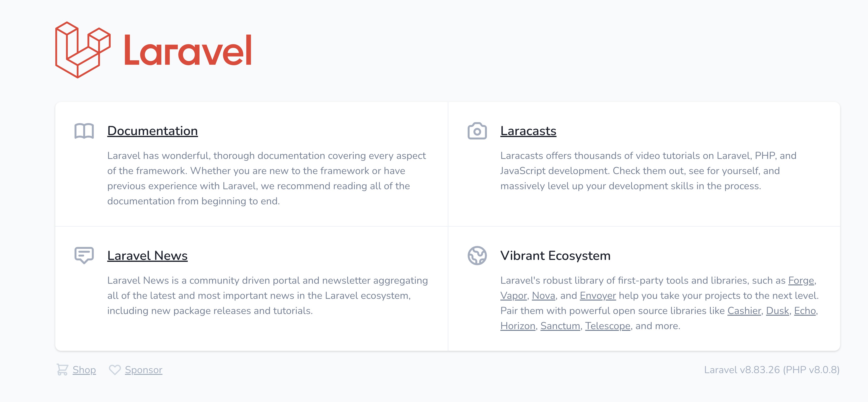Visit the Telescope link
The image size is (868, 402).
[607, 326]
